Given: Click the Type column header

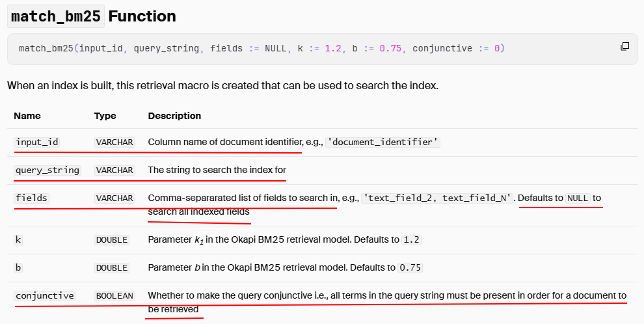Looking at the screenshot, I should (x=105, y=116).
